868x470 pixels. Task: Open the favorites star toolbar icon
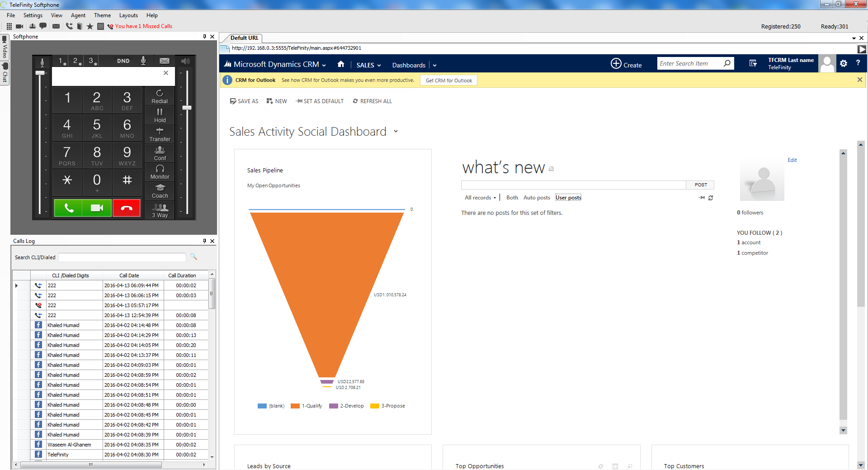point(90,26)
